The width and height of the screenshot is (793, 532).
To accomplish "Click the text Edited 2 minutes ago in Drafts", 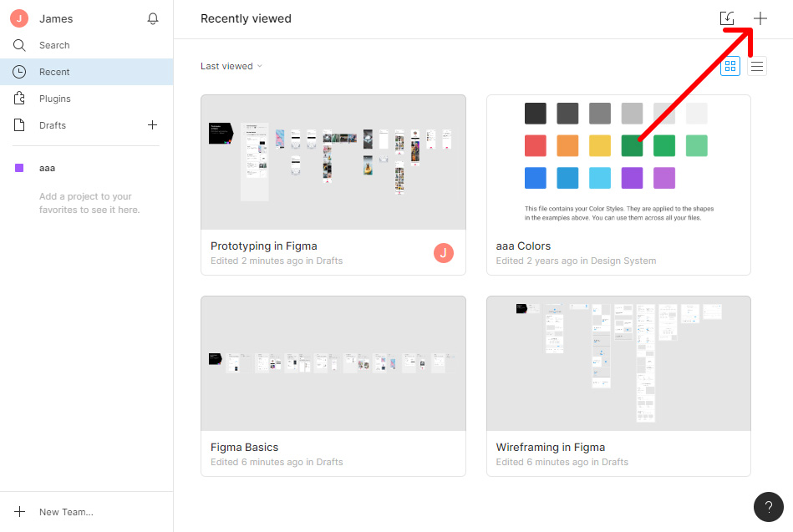I will (x=277, y=261).
